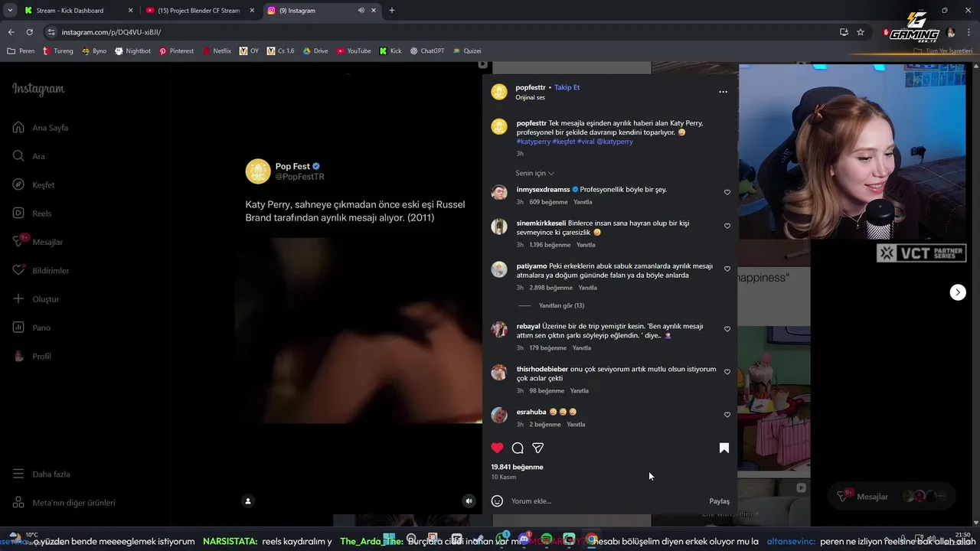The width and height of the screenshot is (980, 551).
Task: Open a new browser tab
Action: [x=392, y=11]
